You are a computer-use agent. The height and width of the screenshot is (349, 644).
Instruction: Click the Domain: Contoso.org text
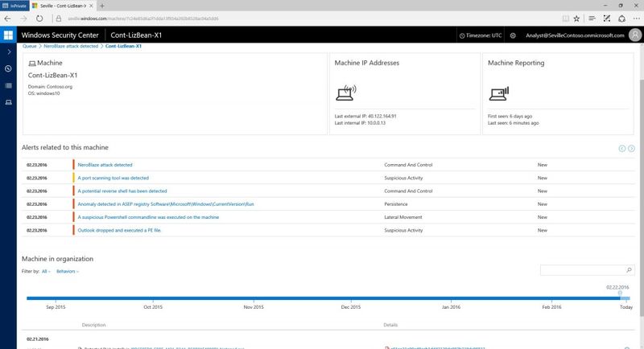coord(50,87)
